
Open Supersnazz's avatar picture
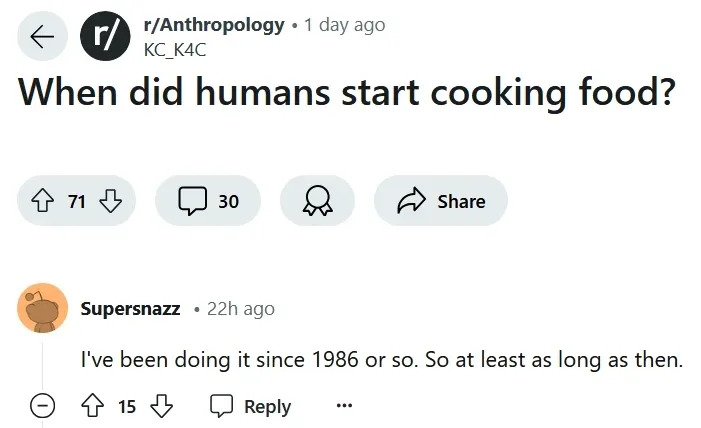pos(43,308)
